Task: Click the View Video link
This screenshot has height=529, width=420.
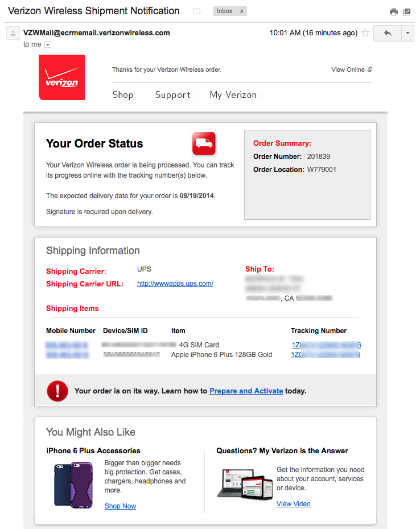Action: point(294,504)
